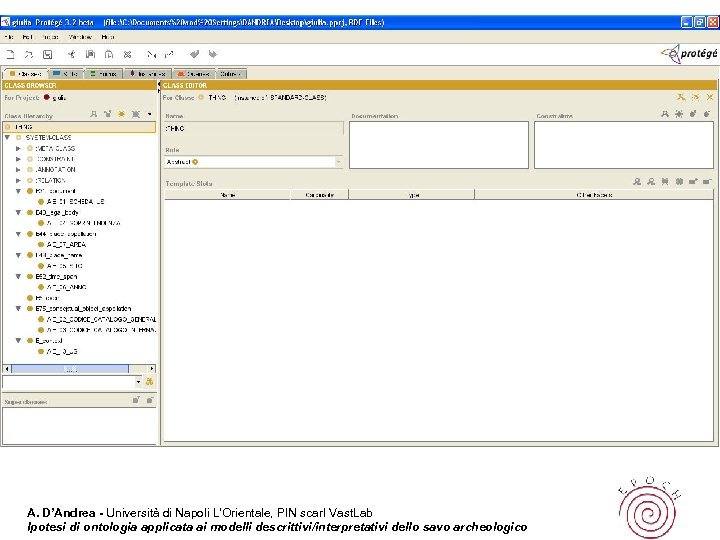720x540 pixels.
Task: Expand the RELATION tree node
Action: click(18, 180)
